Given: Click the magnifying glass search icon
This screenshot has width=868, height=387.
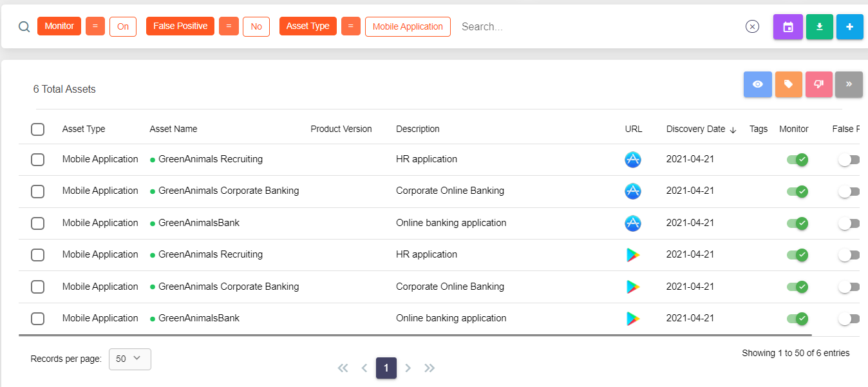Looking at the screenshot, I should tap(24, 27).
